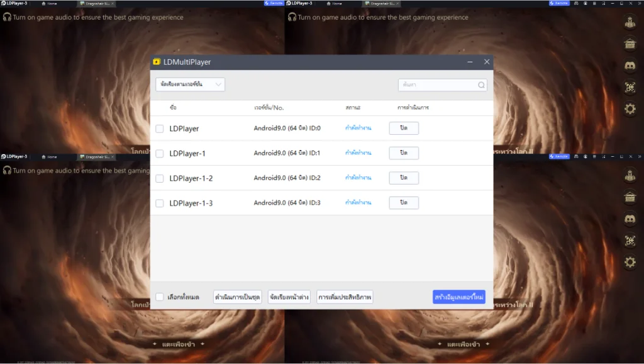The width and height of the screenshot is (644, 364).
Task: Open the shop building icon in top-right emulator
Action: pos(630,43)
